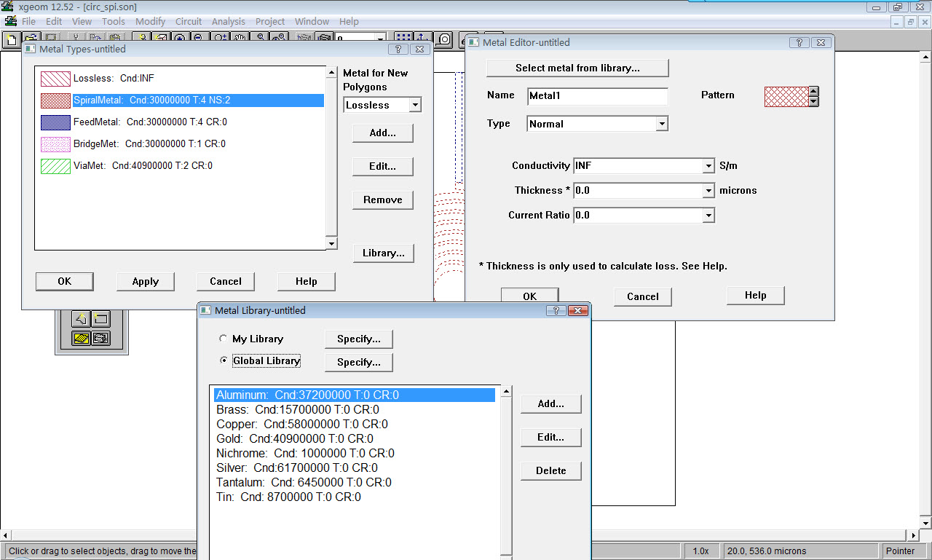Open the Analysis menu

[x=229, y=21]
